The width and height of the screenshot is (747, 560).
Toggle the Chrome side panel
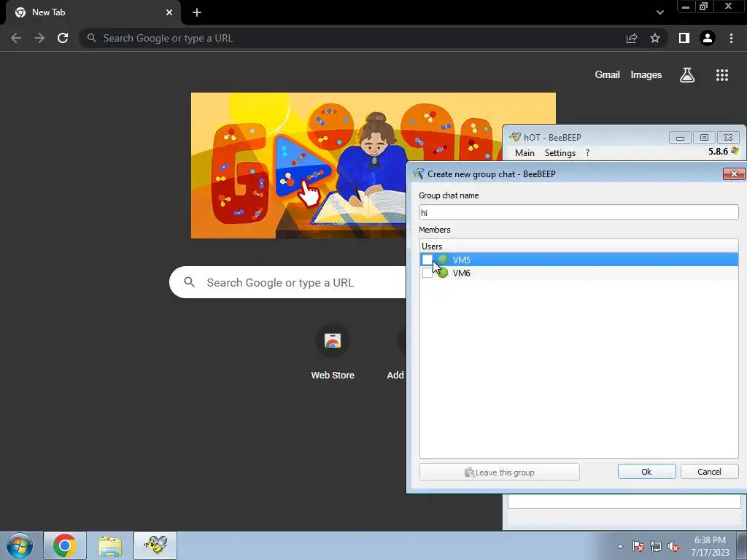[x=684, y=38]
